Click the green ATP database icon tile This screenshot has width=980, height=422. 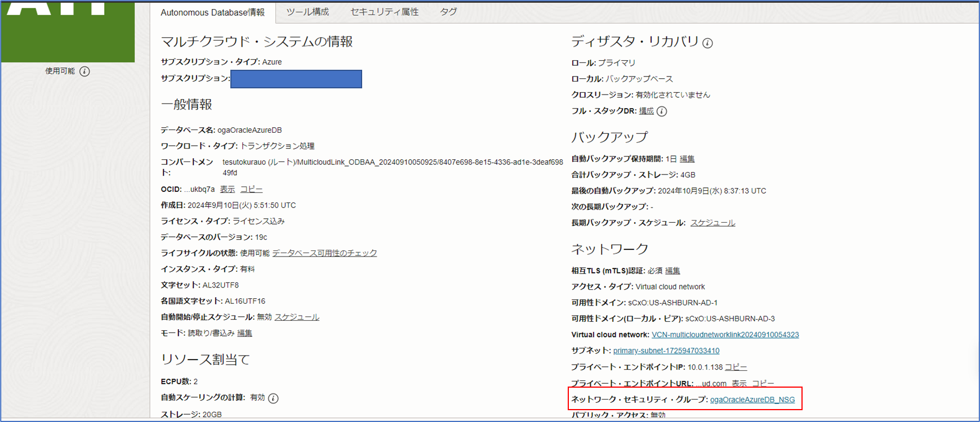[x=68, y=32]
